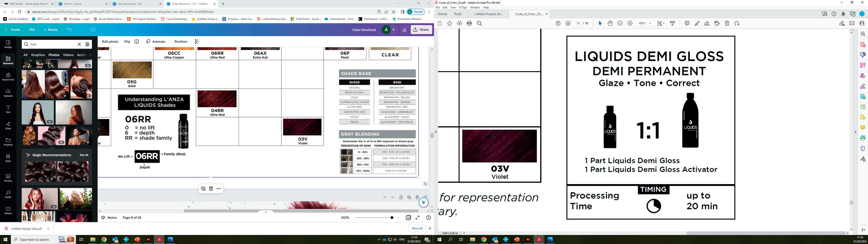Zoom in using Acrobat plus icon
Image resolution: width=868 pixels, height=244 pixels.
(630, 23)
